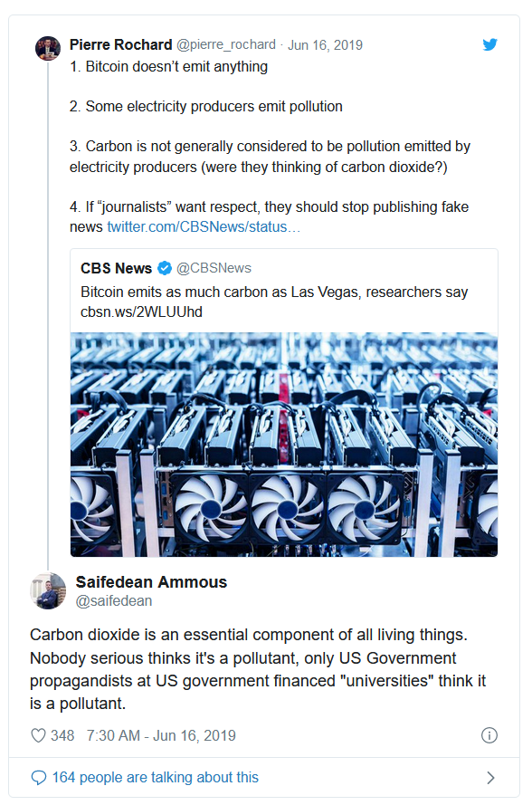Viewport: 532px width, 805px height.
Task: Click the CBS News verified badge
Action: tap(164, 268)
